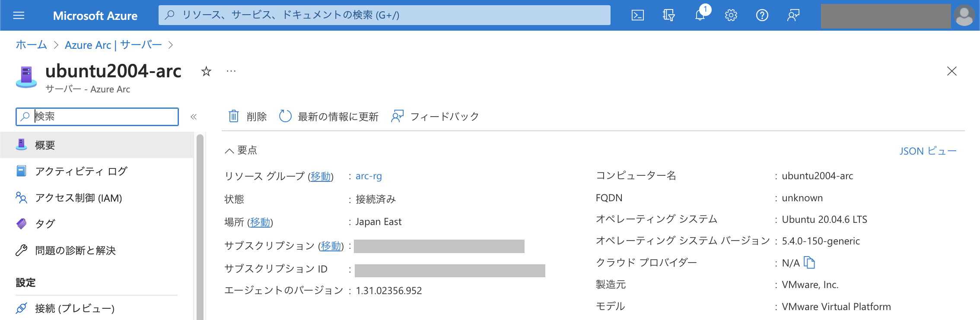Image resolution: width=980 pixels, height=320 pixels.
Task: Open the account avatar menu
Action: point(964,16)
